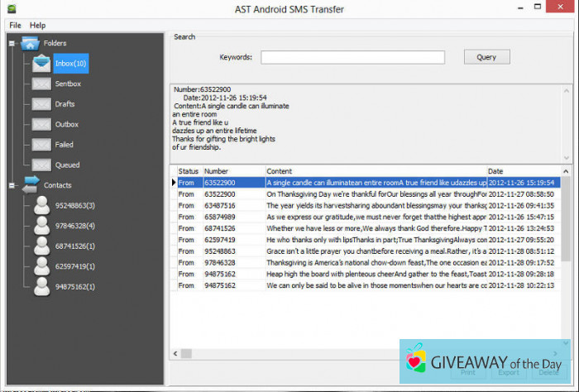579x392 pixels.
Task: Collapse the Folders tree node
Action: click(x=11, y=43)
